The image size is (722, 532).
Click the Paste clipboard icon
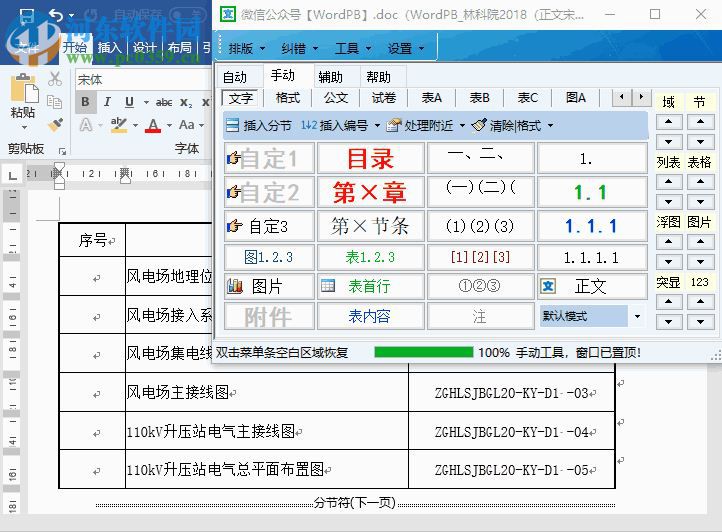(24, 88)
